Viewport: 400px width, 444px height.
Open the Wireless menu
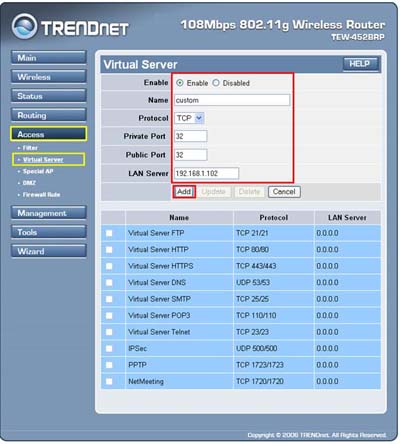pos(49,77)
